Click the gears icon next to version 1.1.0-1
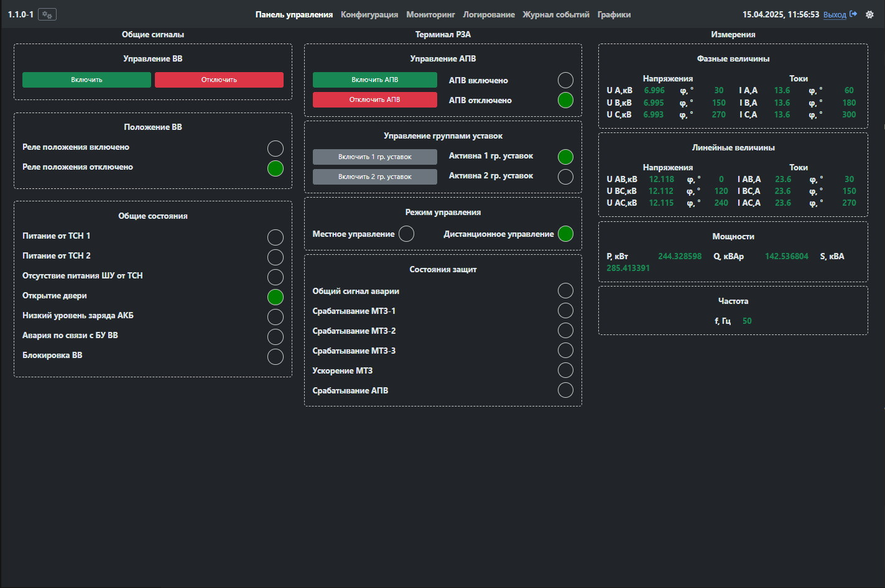 pos(47,14)
